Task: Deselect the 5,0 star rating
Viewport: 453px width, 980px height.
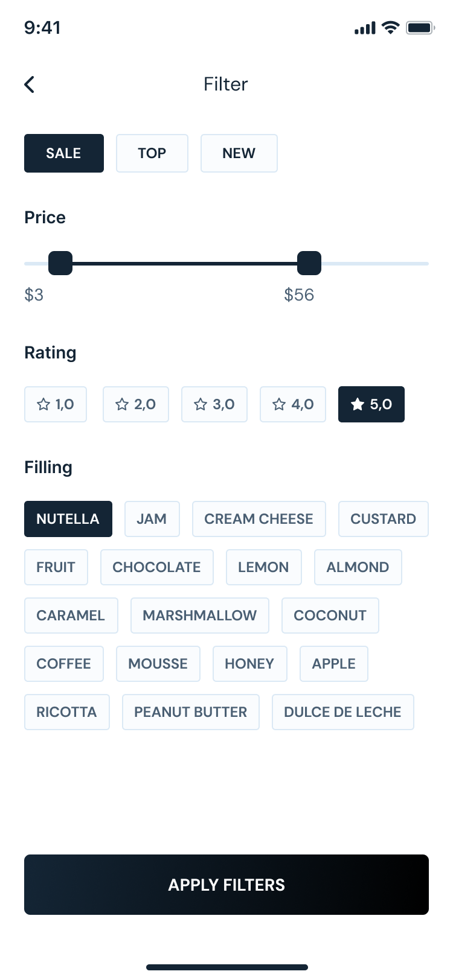Action: tap(371, 404)
